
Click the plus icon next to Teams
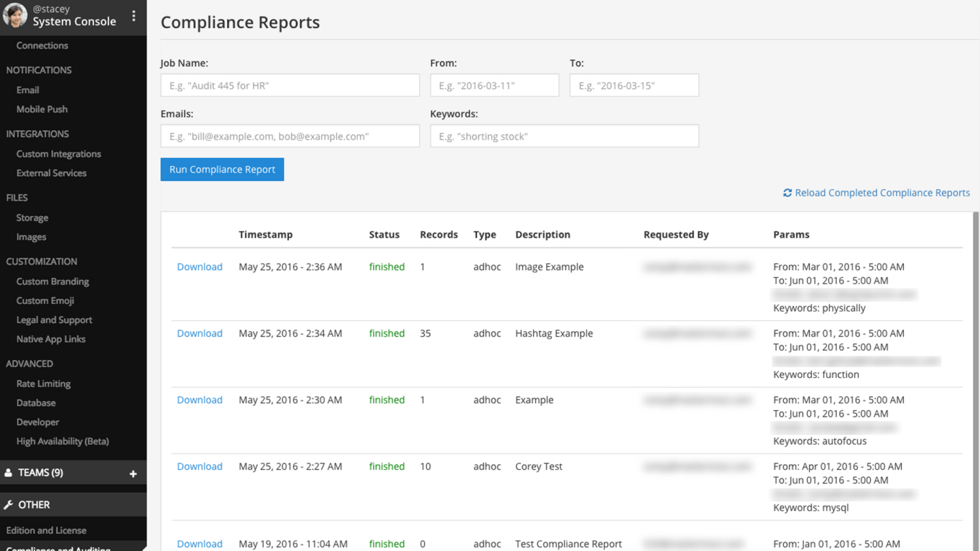tap(133, 473)
